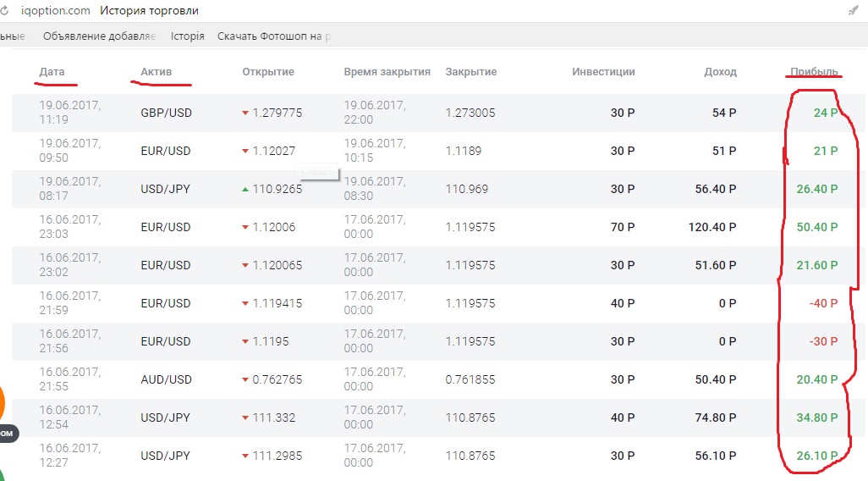Click closing time 19.06.2017, 08:30

click(x=375, y=188)
